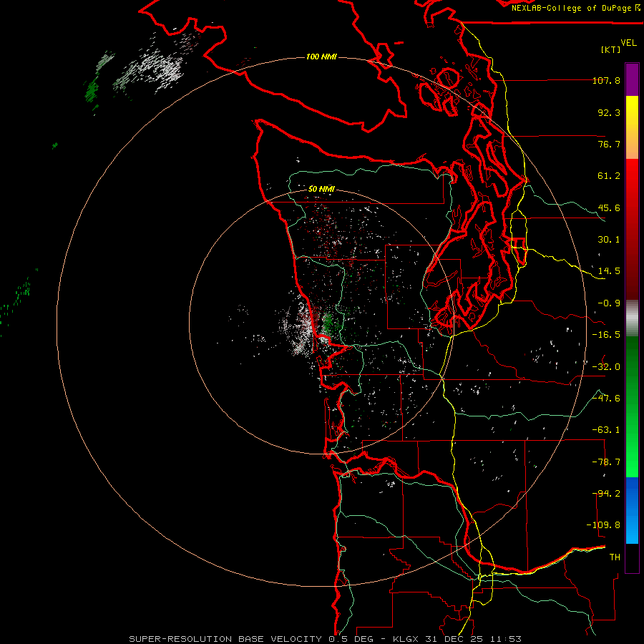Screen dimensions: 644x644
Task: Click the -94.2 velocity scale value
Action: [606, 494]
